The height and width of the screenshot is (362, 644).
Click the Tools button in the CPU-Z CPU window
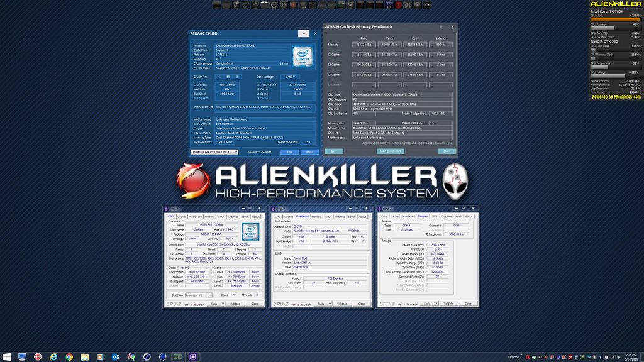(214, 304)
